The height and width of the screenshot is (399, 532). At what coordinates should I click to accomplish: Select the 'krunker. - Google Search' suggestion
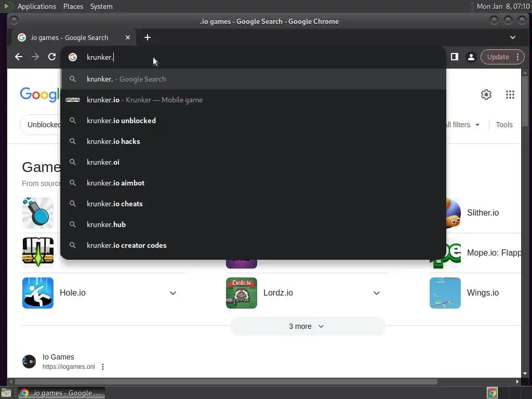click(253, 79)
